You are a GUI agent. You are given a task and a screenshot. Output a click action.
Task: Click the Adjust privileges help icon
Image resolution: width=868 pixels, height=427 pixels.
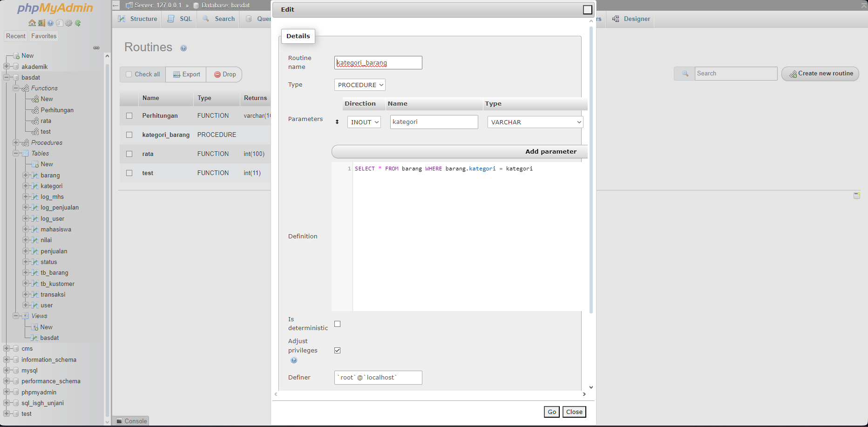pyautogui.click(x=294, y=360)
